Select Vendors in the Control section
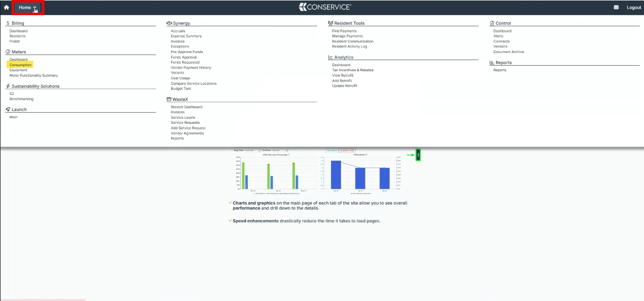Image resolution: width=644 pixels, height=301 pixels. [x=501, y=46]
